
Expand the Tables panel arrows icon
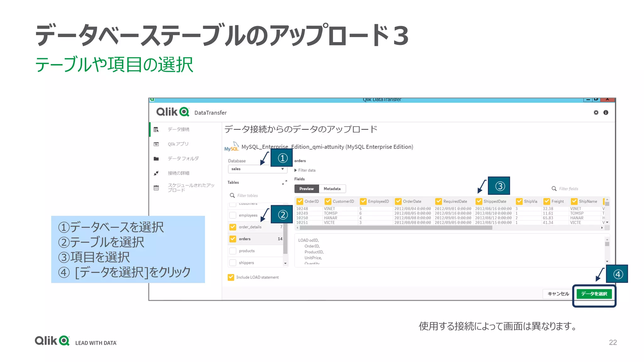point(284,183)
